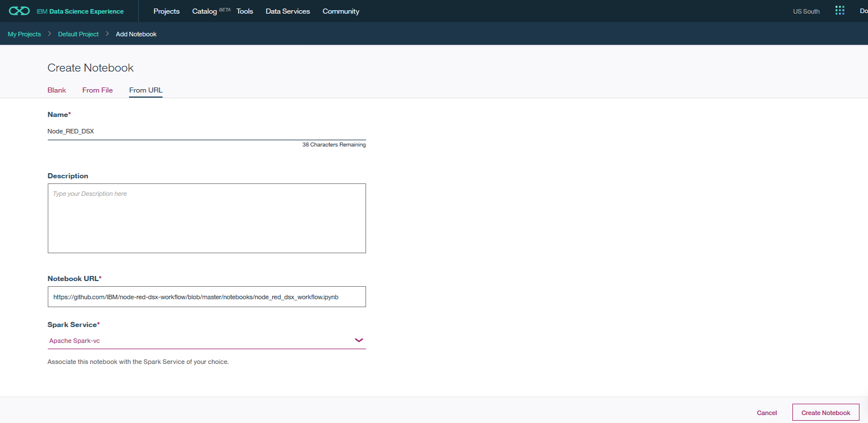Viewport: 868px width, 423px height.
Task: Select the From URL tab
Action: point(146,90)
